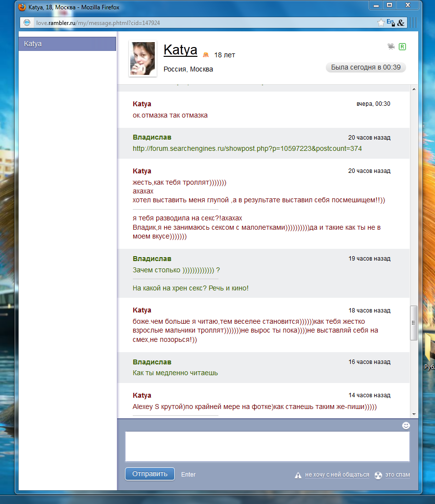Click the radiation spam icon
Image resolution: width=435 pixels, height=504 pixels.
point(378,475)
